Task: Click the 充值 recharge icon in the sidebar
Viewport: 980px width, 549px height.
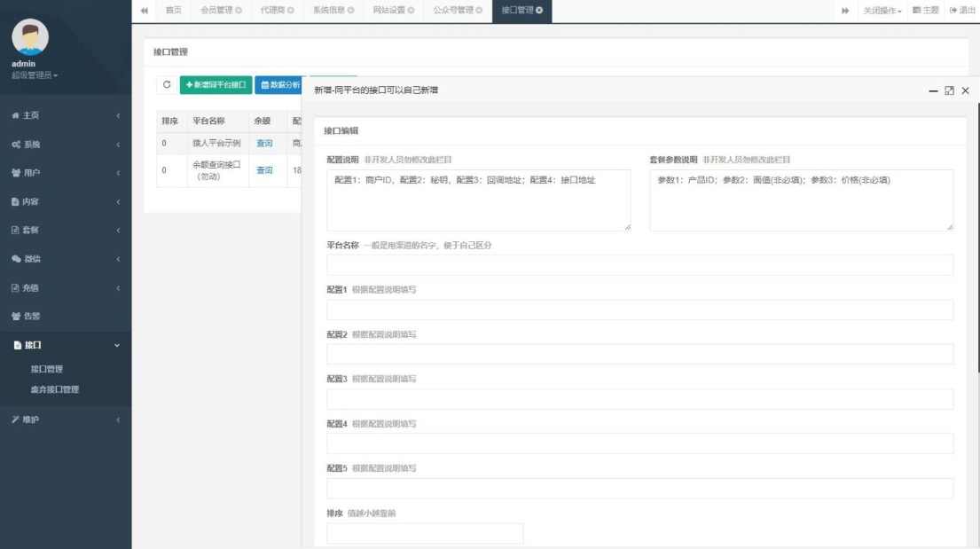Action: tap(15, 286)
